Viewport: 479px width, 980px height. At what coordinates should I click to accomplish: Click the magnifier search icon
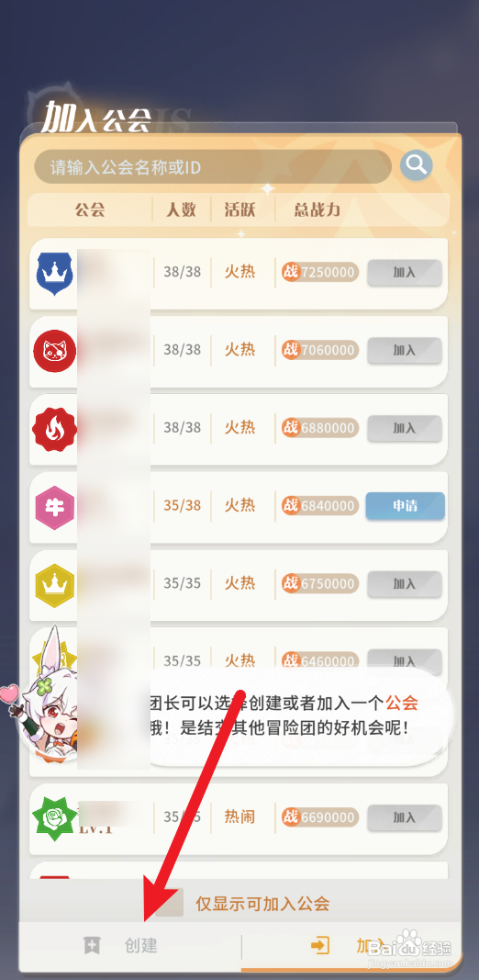(416, 165)
